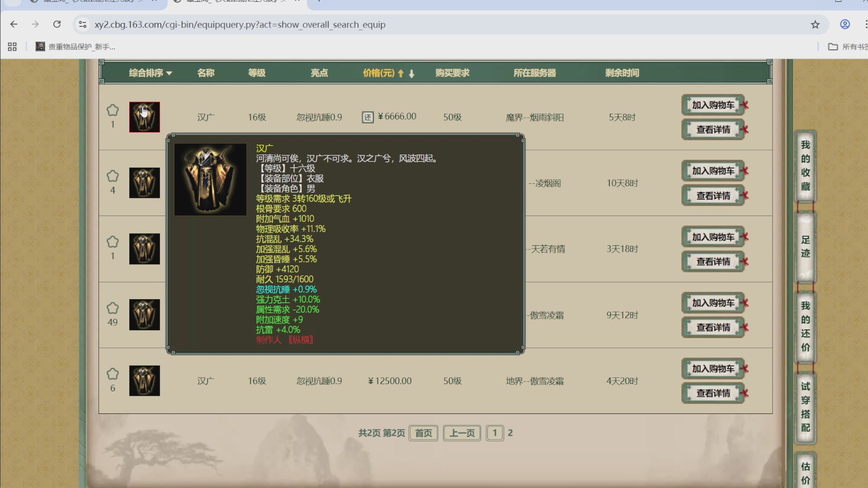Image resolution: width=868 pixels, height=488 pixels.
Task: Click the first item's armor thumbnail
Action: coord(145,117)
